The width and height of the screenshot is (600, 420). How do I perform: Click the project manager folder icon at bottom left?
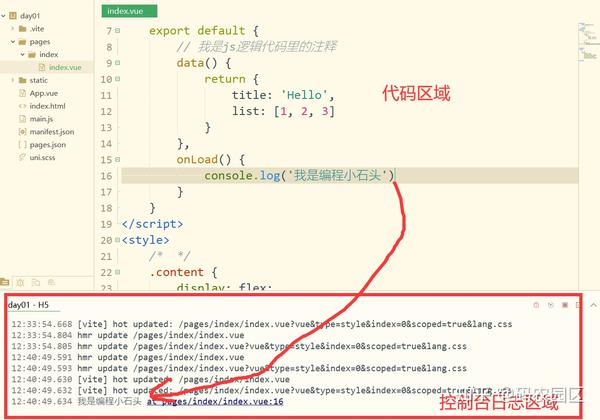tap(5, 282)
